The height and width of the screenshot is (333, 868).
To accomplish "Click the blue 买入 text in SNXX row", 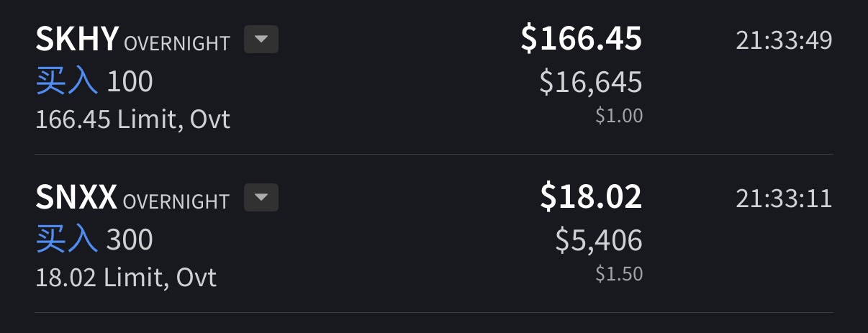I will (x=66, y=241).
